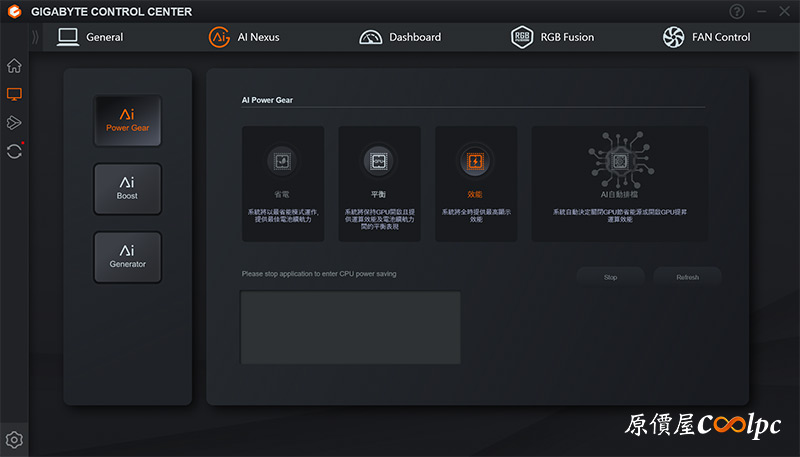Image resolution: width=800 pixels, height=457 pixels.
Task: Select the monitor sidebar icon
Action: point(14,94)
